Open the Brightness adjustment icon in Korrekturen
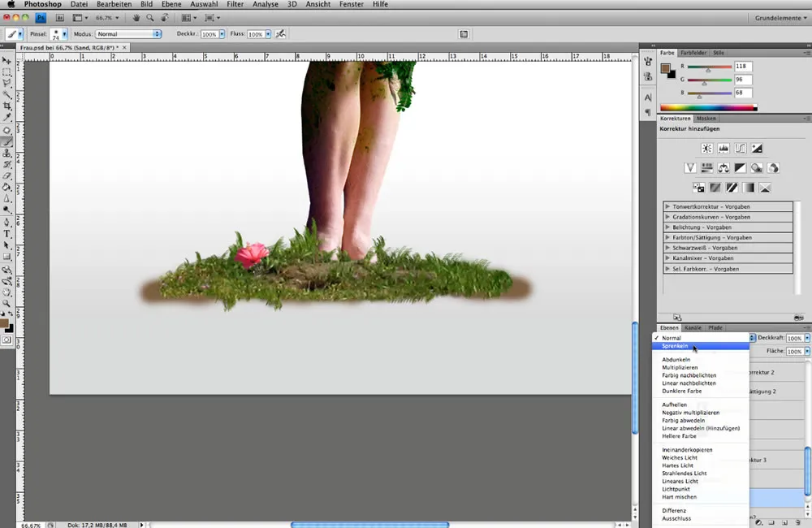Screen dimensions: 812x528 (706, 148)
